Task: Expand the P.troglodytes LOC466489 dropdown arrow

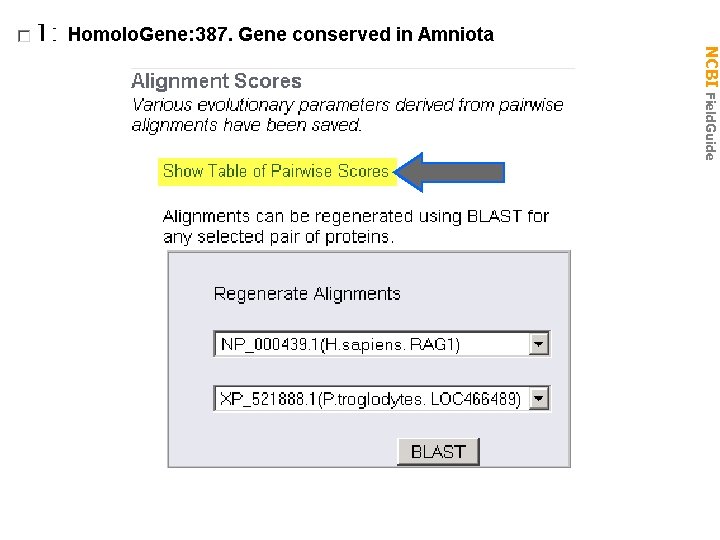Action: point(539,399)
